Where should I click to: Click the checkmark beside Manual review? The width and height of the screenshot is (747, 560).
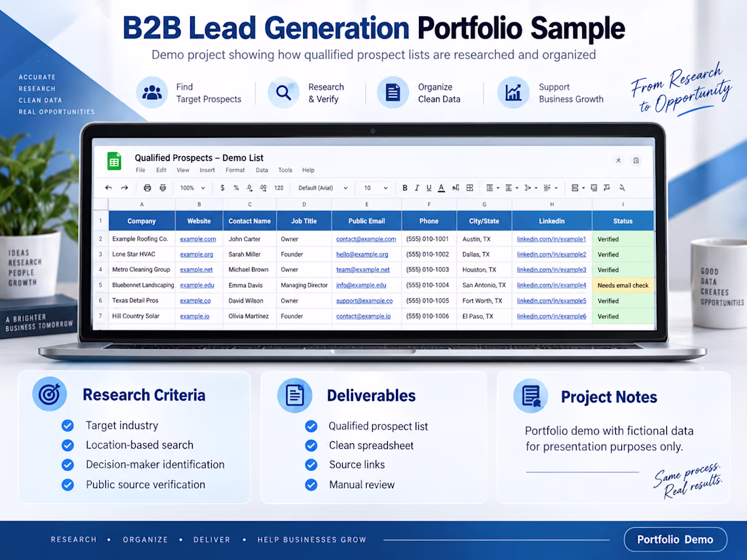click(311, 485)
